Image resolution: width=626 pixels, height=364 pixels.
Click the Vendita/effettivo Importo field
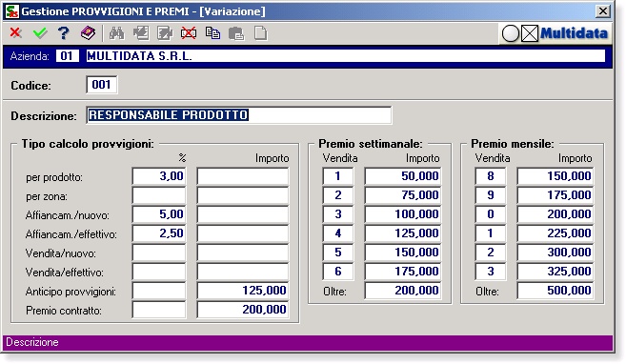tap(243, 272)
